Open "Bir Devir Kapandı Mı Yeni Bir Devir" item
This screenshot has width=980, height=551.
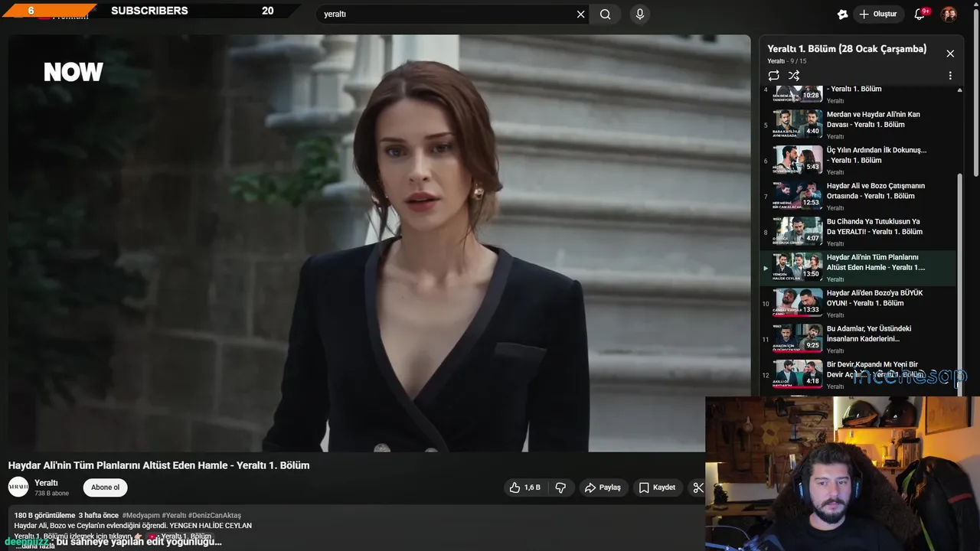(875, 370)
